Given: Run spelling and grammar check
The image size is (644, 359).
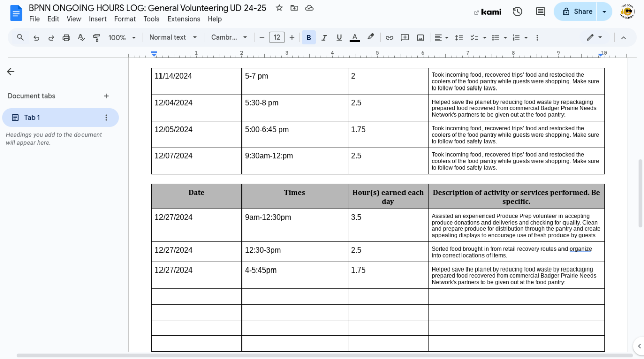Looking at the screenshot, I should pyautogui.click(x=82, y=37).
